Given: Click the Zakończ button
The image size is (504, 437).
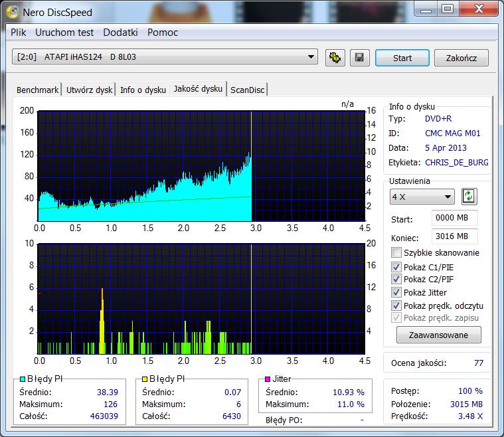Looking at the screenshot, I should coord(462,58).
